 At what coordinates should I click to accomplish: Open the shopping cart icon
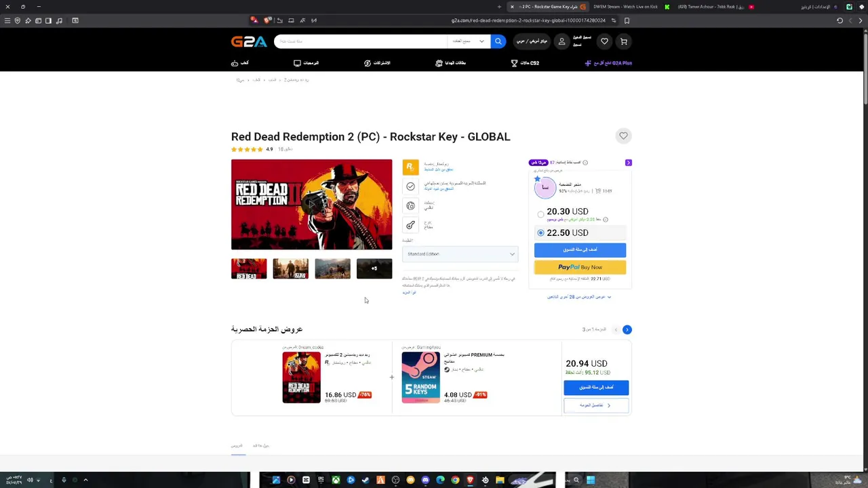624,41
